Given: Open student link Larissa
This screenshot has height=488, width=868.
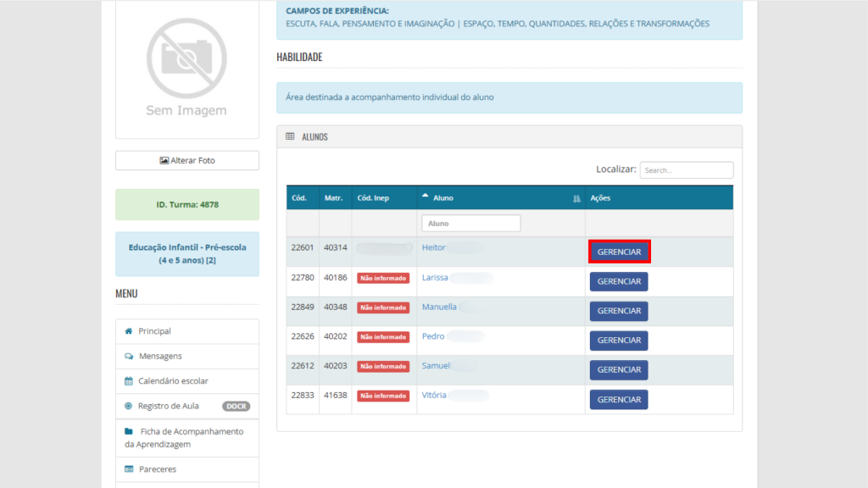Looking at the screenshot, I should pos(435,277).
